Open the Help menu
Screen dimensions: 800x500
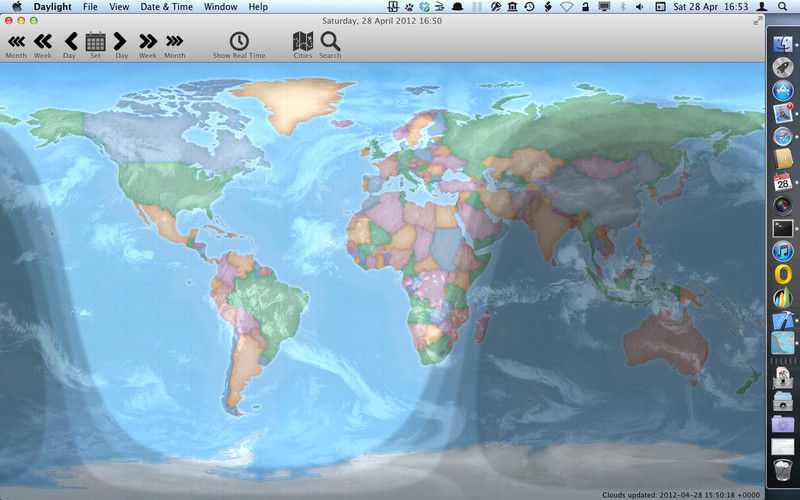click(x=258, y=7)
